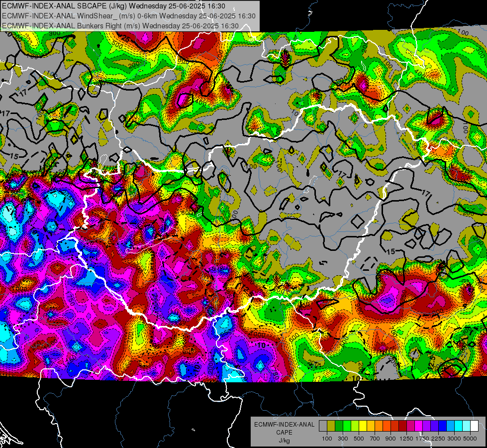Screen dimensions: 487x448
Task: Click the 300 value on the legend scale
Action: point(343,439)
